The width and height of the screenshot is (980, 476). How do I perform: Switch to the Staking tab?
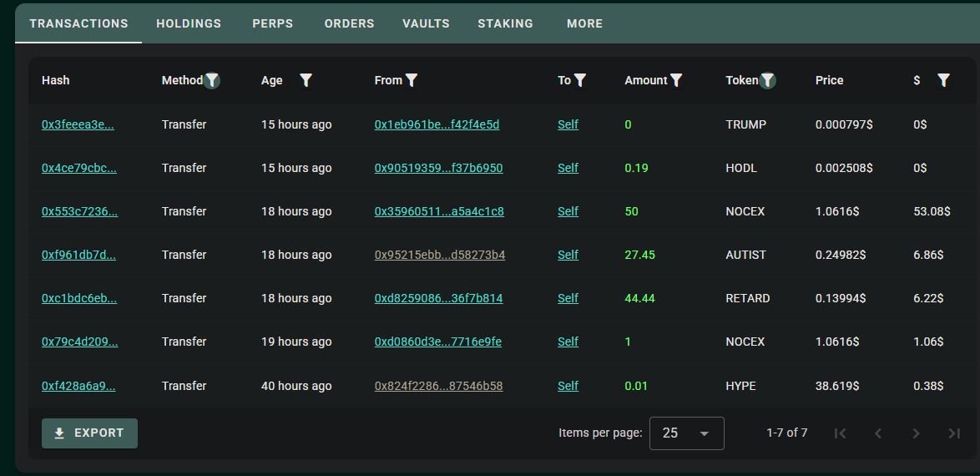pos(506,23)
